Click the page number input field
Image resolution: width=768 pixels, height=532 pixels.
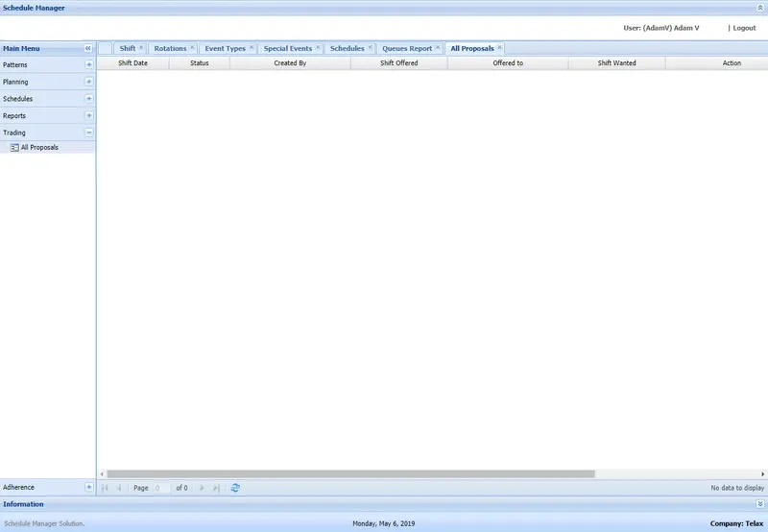(x=161, y=488)
